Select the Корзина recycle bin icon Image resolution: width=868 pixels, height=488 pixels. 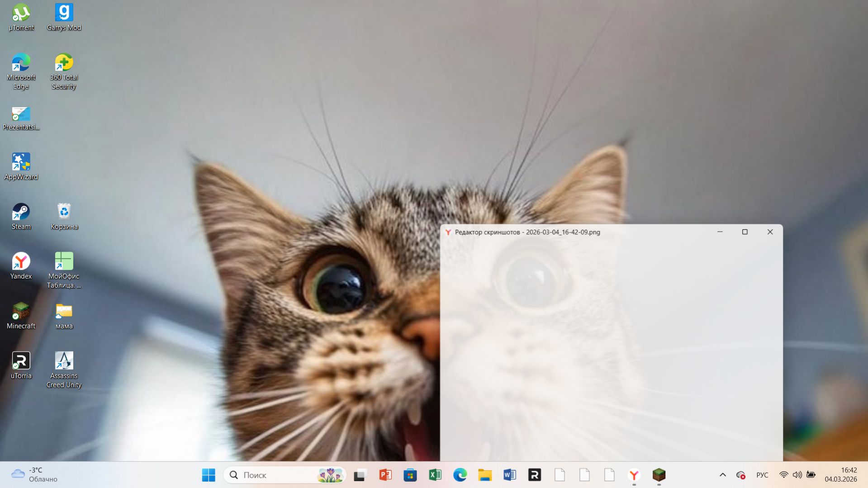point(64,217)
